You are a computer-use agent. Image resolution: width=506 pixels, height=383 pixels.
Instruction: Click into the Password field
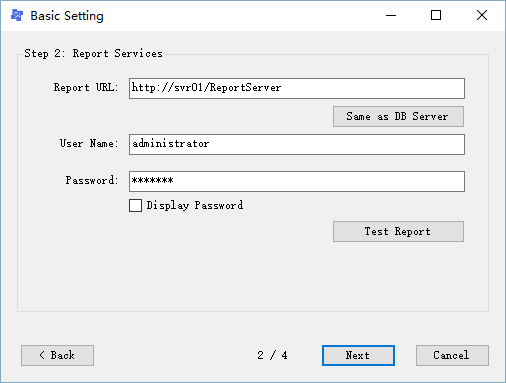[x=297, y=181]
